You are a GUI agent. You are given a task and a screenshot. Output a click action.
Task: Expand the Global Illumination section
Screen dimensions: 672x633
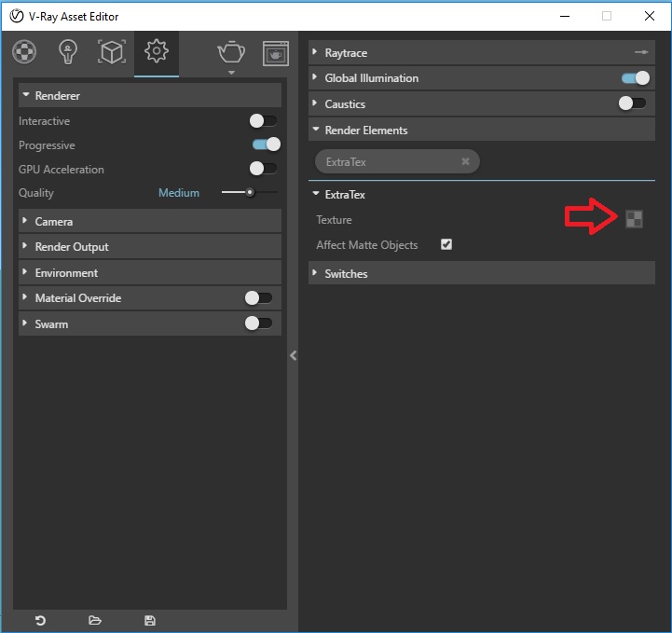[x=482, y=78]
